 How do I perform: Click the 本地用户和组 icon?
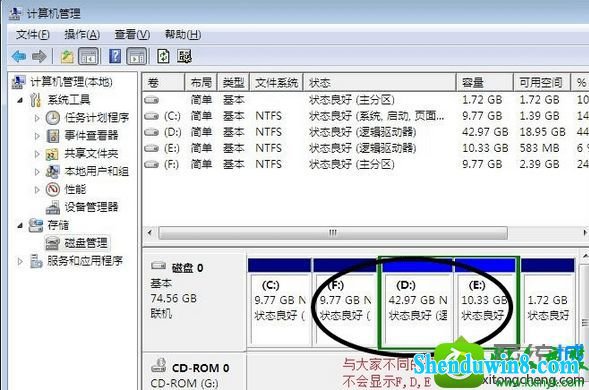(x=53, y=171)
